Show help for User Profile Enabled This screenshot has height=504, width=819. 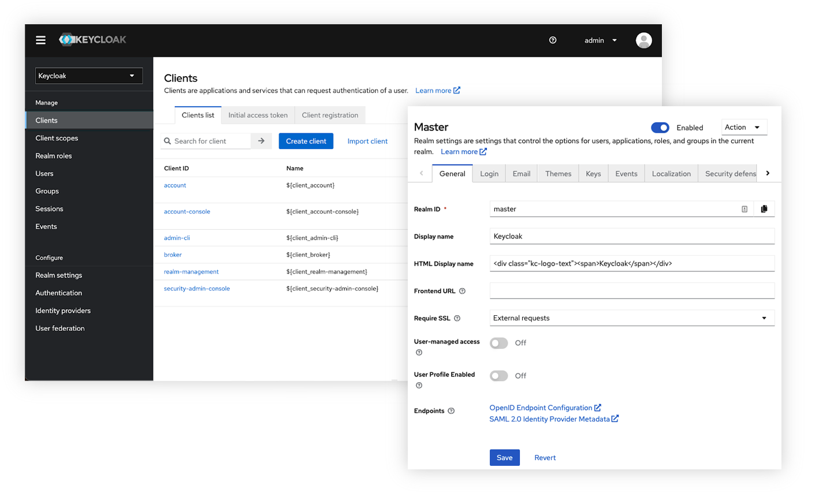(419, 385)
